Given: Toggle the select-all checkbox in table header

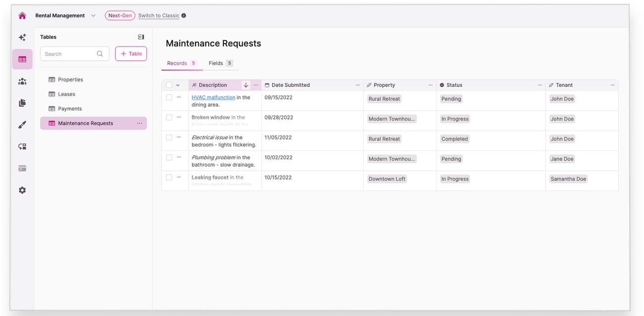Looking at the screenshot, I should pos(169,85).
